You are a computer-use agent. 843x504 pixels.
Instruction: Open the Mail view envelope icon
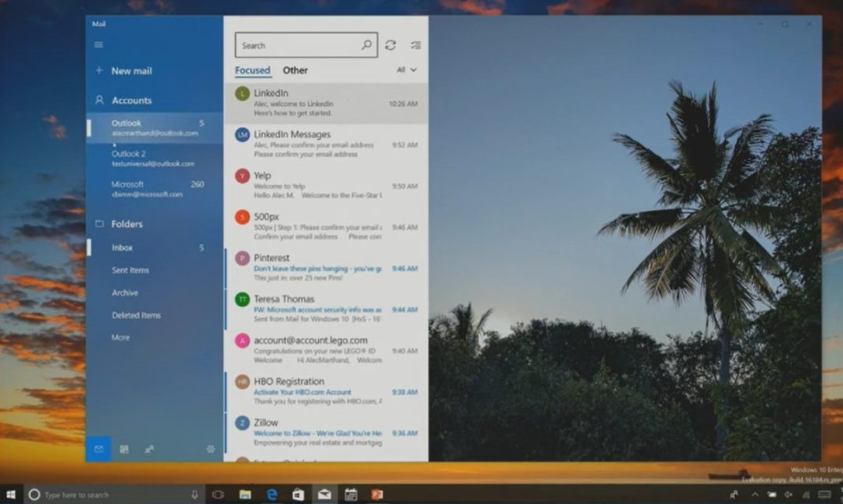pyautogui.click(x=99, y=449)
